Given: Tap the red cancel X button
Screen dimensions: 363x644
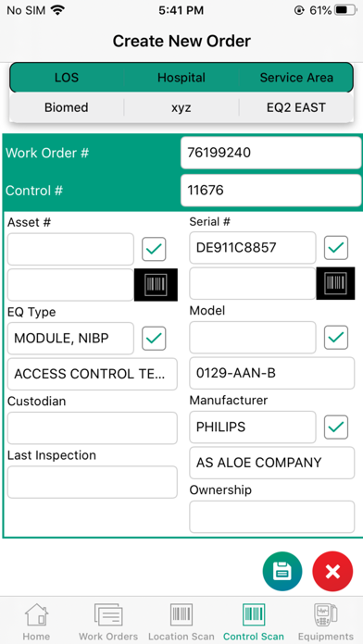Looking at the screenshot, I should coord(332,571).
